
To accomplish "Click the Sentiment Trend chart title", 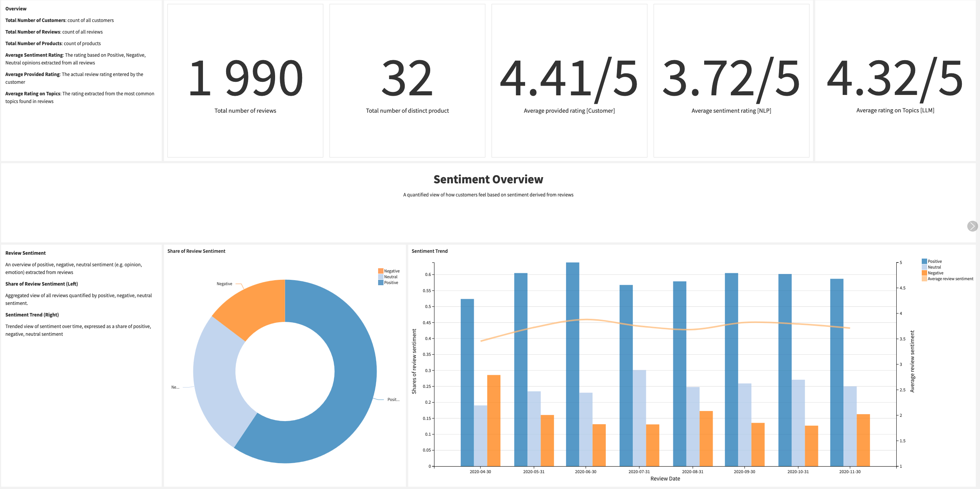I will pyautogui.click(x=429, y=251).
